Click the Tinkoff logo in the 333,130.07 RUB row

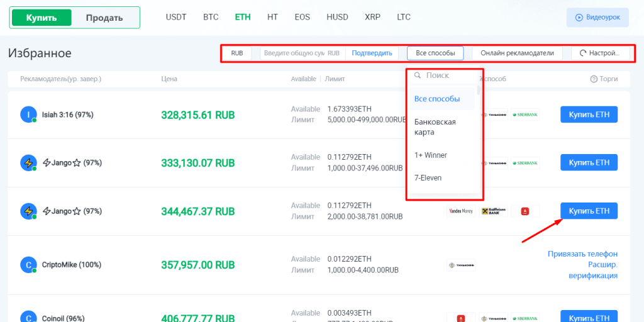[x=494, y=163]
